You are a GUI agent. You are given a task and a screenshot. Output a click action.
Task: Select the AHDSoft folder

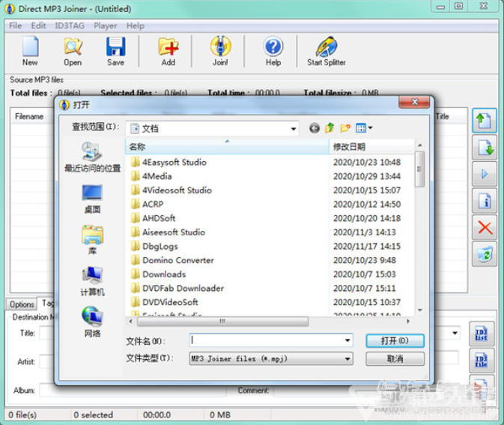153,218
